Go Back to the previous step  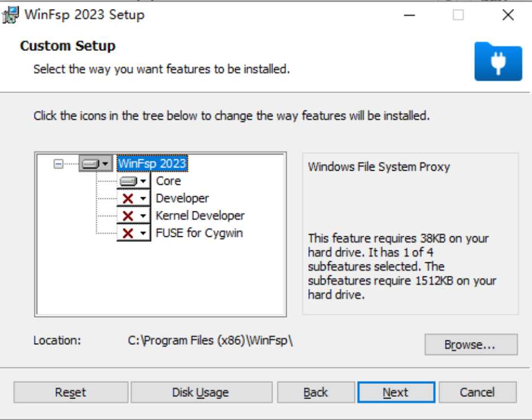click(x=315, y=392)
